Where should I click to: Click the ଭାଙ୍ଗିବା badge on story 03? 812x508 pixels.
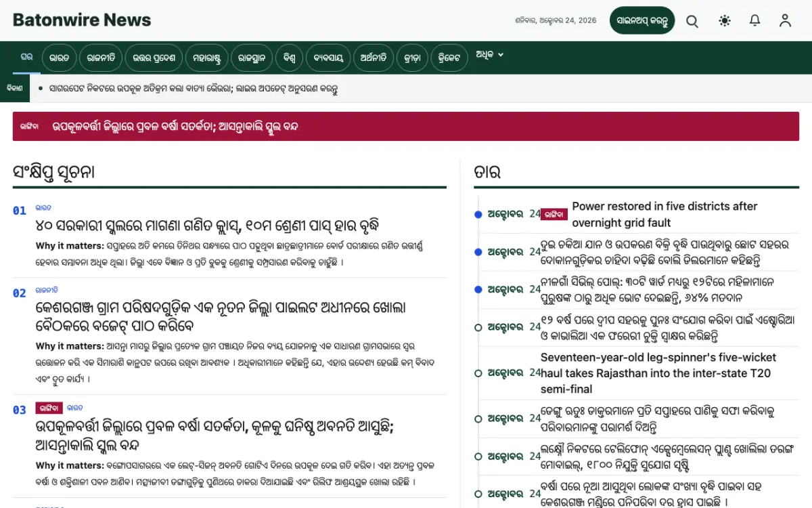[x=49, y=408]
